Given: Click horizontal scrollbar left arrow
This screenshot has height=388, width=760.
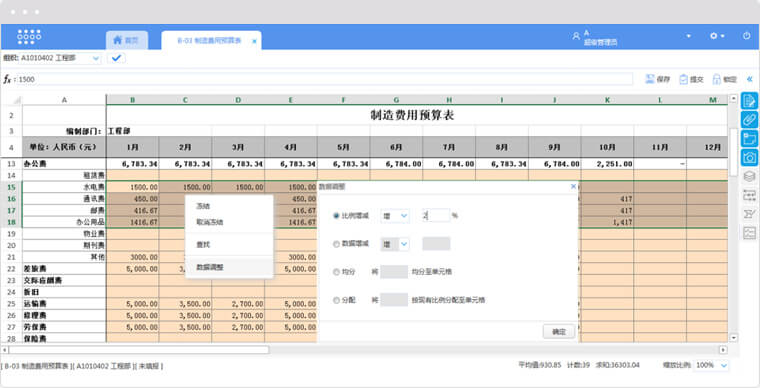Looking at the screenshot, I should [5, 349].
